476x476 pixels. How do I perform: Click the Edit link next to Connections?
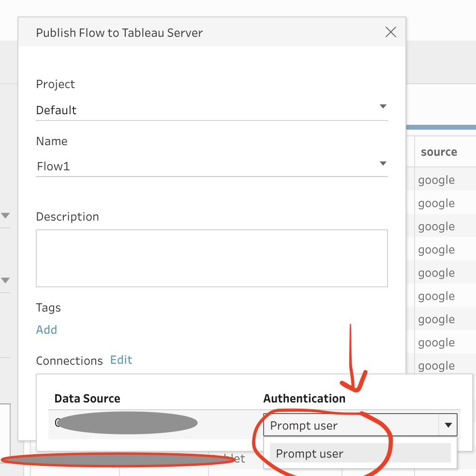click(121, 360)
